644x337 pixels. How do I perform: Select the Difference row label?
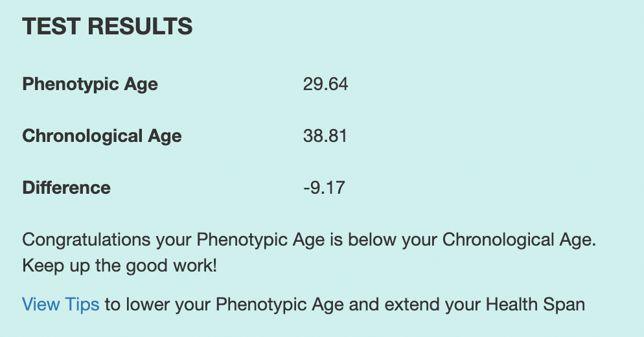coord(67,188)
